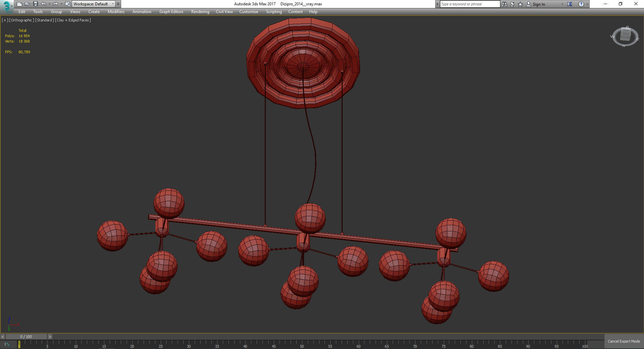Open the Orthographic viewport label menu

[x=21, y=20]
